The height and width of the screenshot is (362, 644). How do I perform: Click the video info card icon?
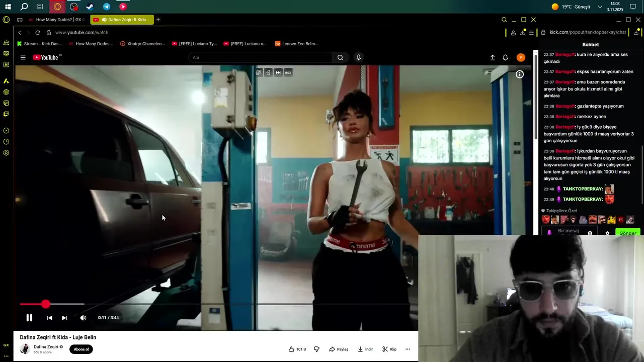click(x=520, y=74)
